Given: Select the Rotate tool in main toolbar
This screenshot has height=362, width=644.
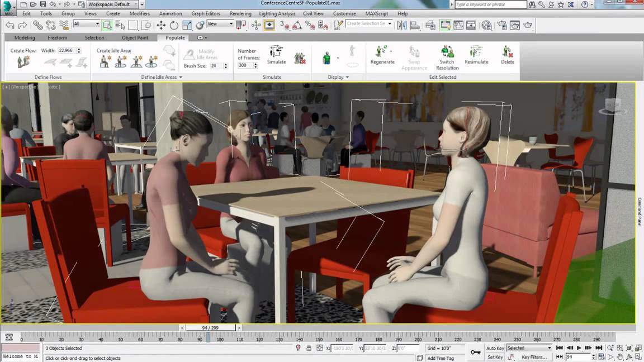Looking at the screenshot, I should (174, 25).
